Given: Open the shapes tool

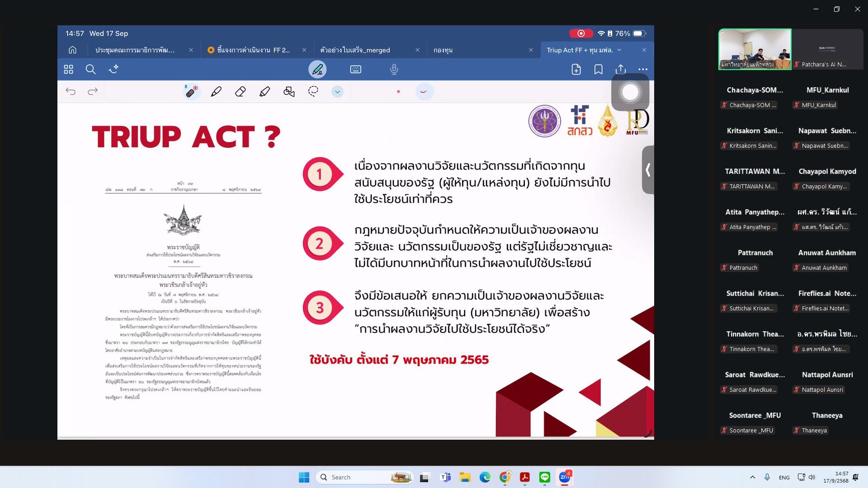Looking at the screenshot, I should pos(289,92).
